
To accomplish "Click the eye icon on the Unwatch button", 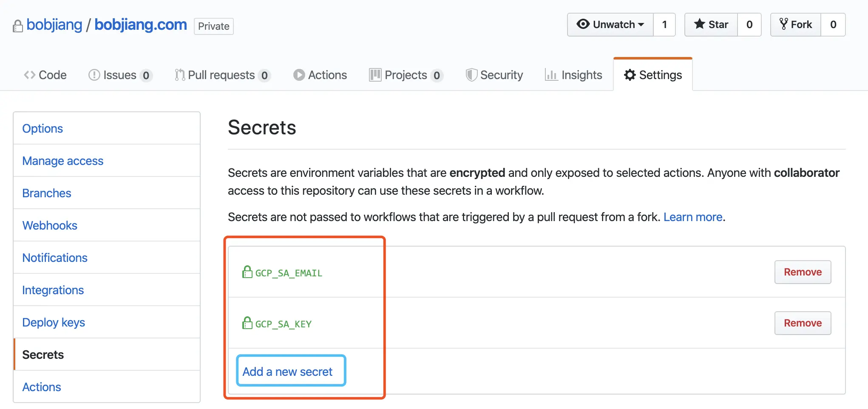I will [x=584, y=25].
